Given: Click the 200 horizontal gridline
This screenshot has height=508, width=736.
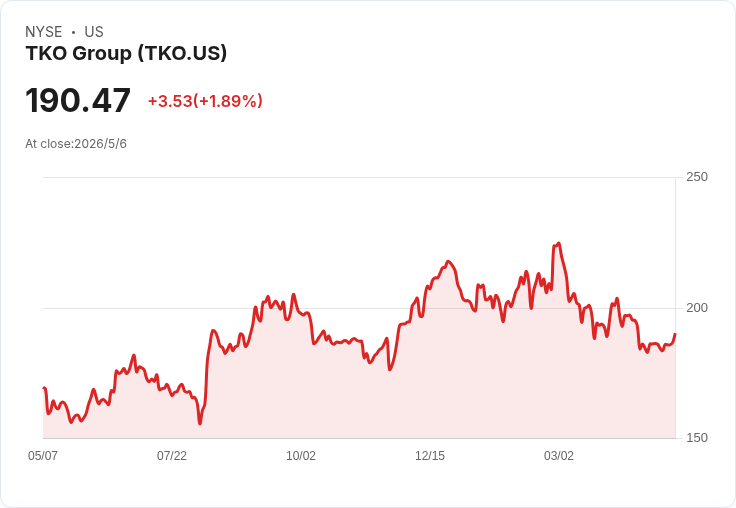Looking at the screenshot, I should [360, 308].
